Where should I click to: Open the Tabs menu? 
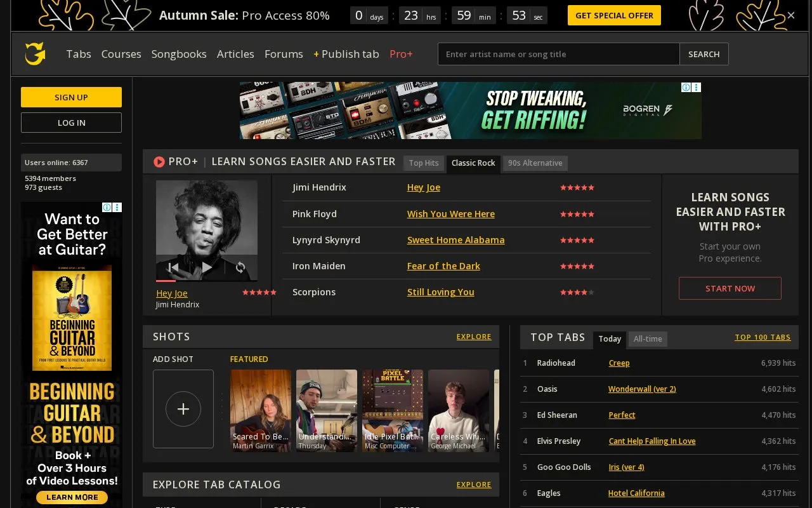[79, 54]
